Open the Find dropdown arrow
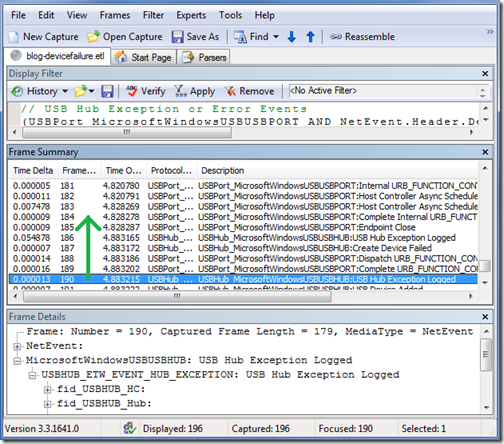The width and height of the screenshot is (504, 444). click(276, 37)
